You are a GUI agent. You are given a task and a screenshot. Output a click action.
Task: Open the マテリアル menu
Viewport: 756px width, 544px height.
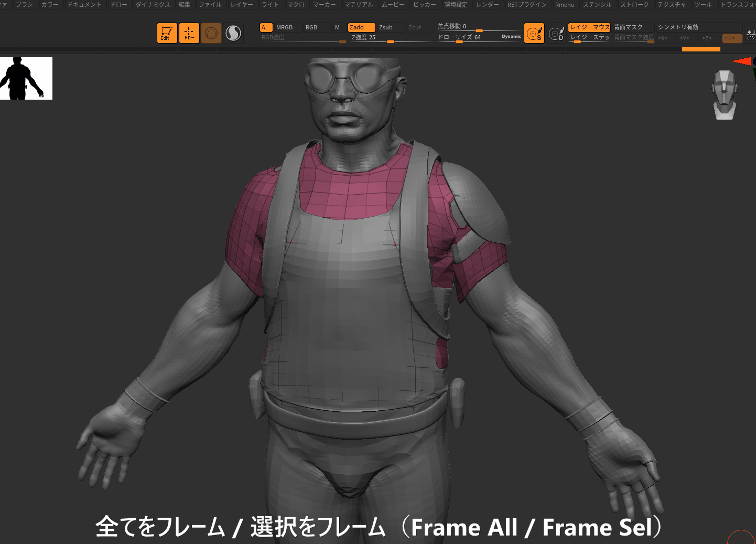(360, 4)
